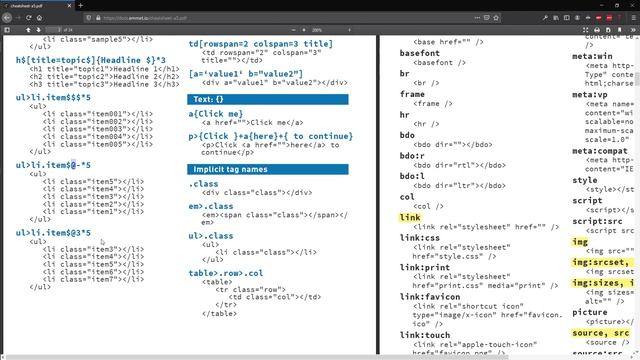Click the 'bdo:l' entry

pos(412,176)
